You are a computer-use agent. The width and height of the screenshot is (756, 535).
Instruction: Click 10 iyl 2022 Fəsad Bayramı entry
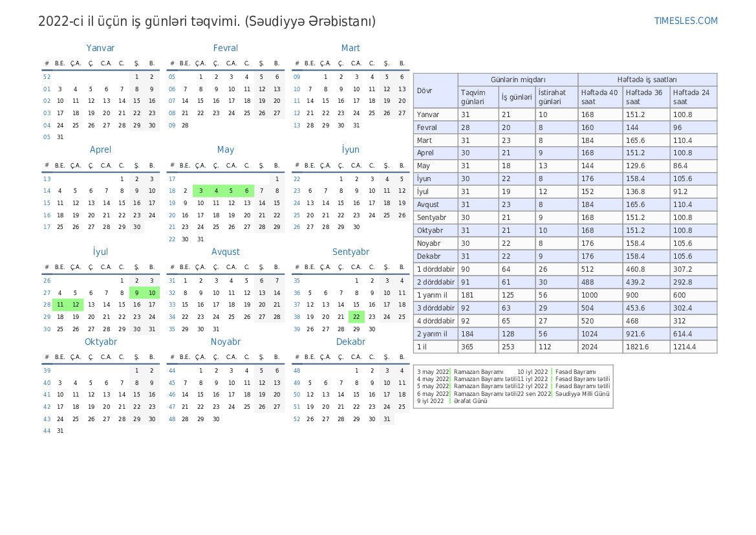click(x=556, y=372)
